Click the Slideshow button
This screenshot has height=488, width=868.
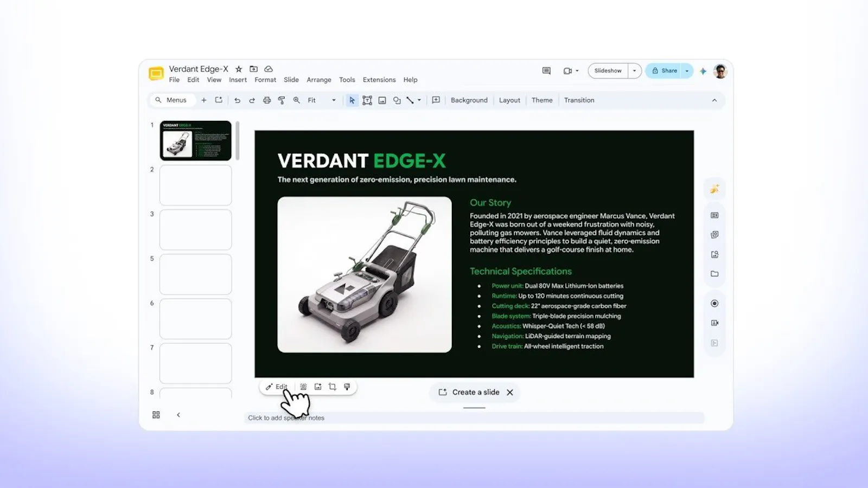608,70
